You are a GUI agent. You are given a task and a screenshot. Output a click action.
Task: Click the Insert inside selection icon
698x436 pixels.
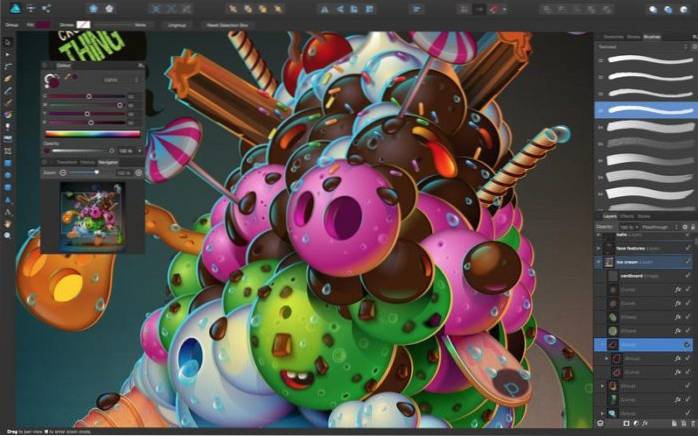[x=684, y=9]
